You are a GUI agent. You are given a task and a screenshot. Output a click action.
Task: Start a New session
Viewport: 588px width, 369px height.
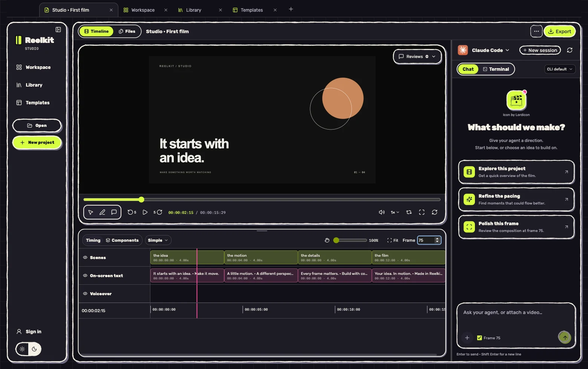(540, 50)
